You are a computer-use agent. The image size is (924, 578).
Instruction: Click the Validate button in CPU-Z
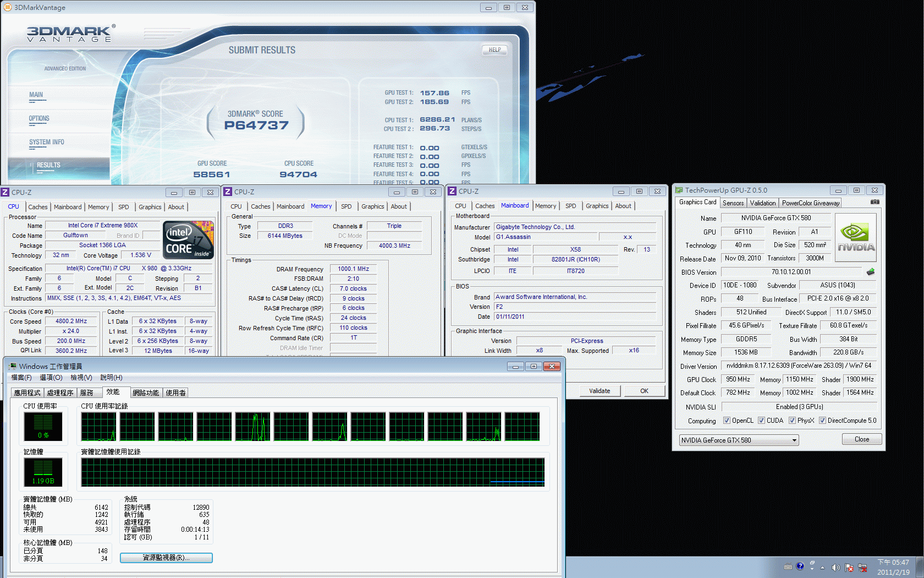(599, 391)
